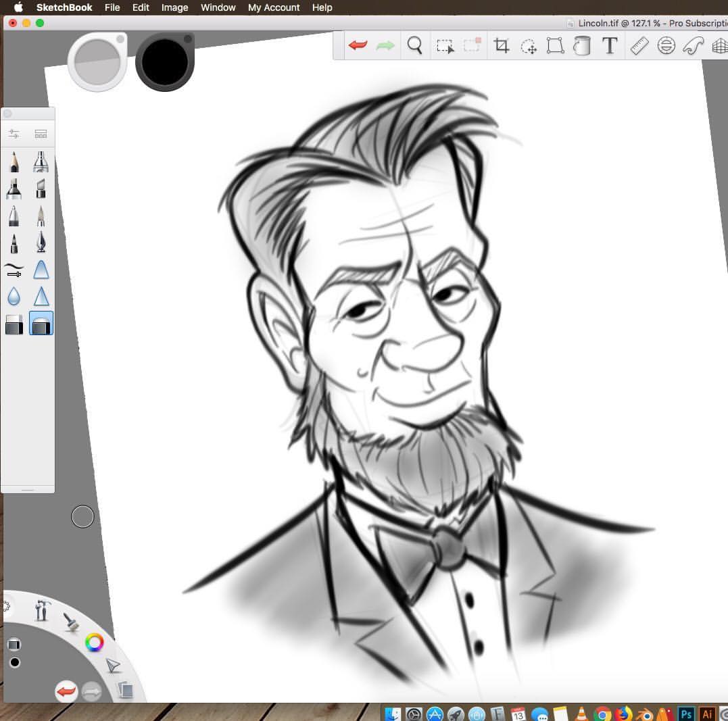Launch Illustrator from the Dock

[x=707, y=714]
